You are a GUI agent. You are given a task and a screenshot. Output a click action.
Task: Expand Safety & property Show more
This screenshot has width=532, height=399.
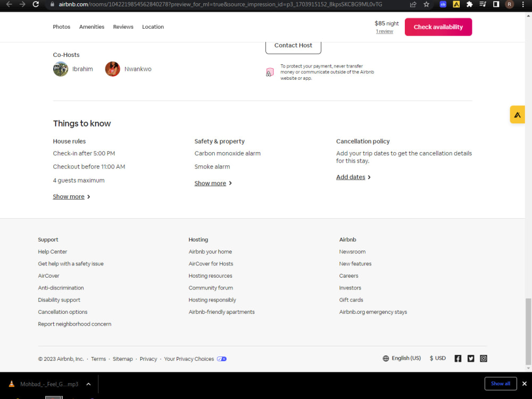pyautogui.click(x=213, y=183)
